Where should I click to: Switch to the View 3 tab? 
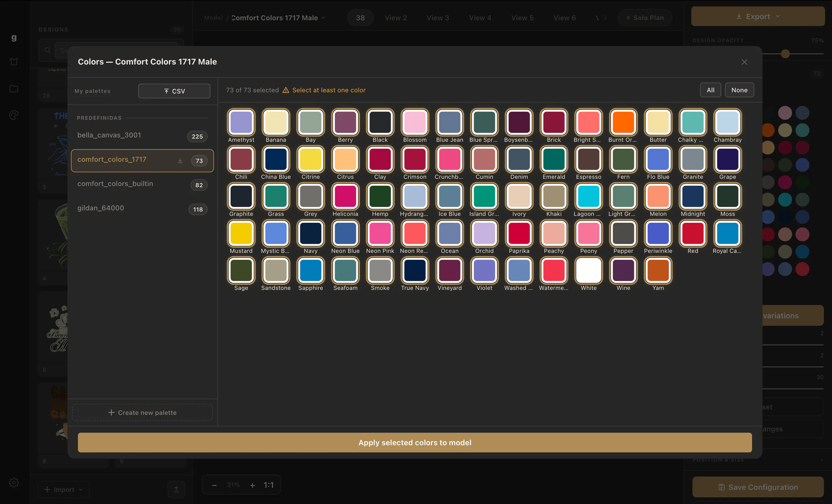[438, 18]
